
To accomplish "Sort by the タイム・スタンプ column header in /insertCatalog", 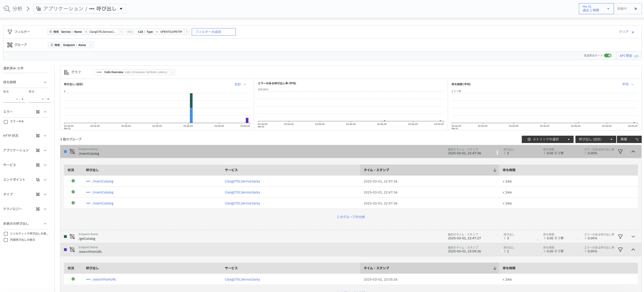I will tap(429, 170).
